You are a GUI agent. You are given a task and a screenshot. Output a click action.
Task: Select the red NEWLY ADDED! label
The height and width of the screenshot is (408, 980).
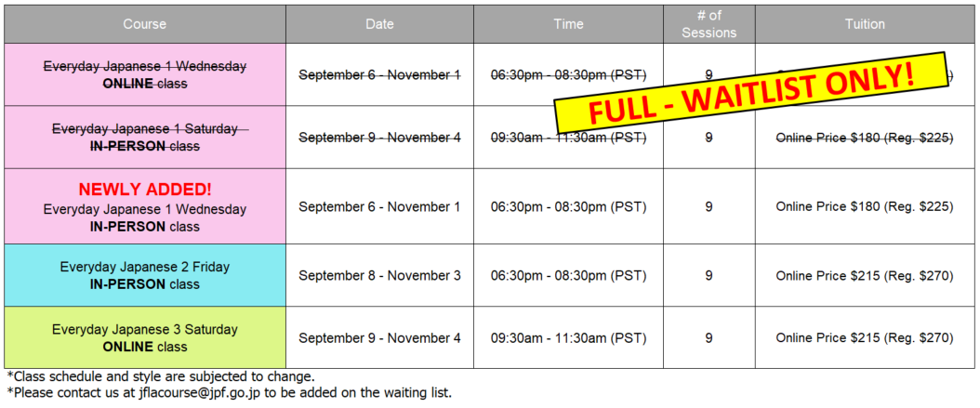click(x=145, y=190)
